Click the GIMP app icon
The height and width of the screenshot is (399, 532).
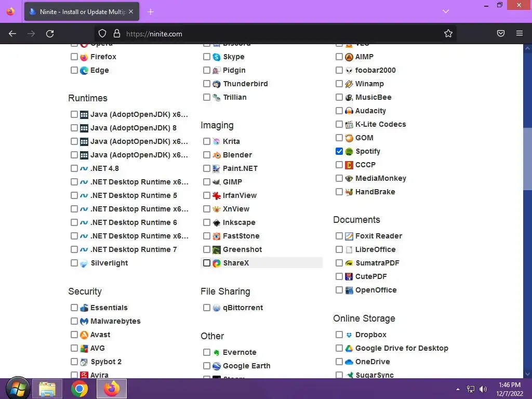[x=217, y=182]
